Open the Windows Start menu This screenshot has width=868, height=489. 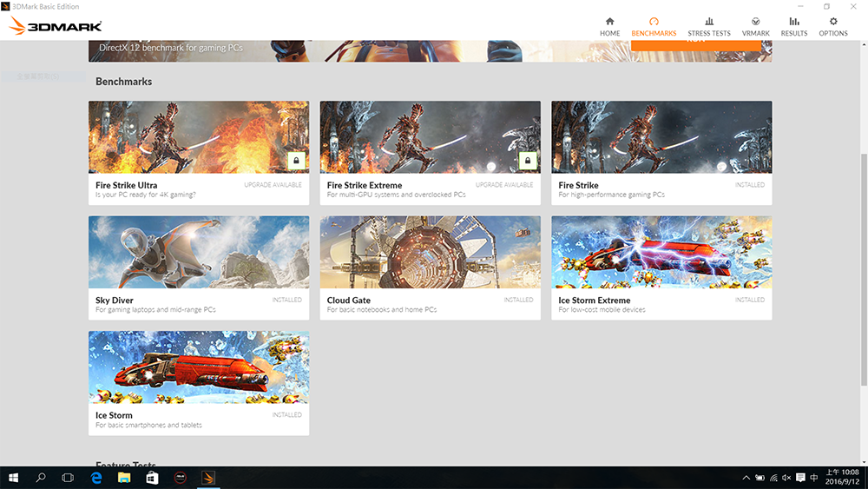(14, 478)
